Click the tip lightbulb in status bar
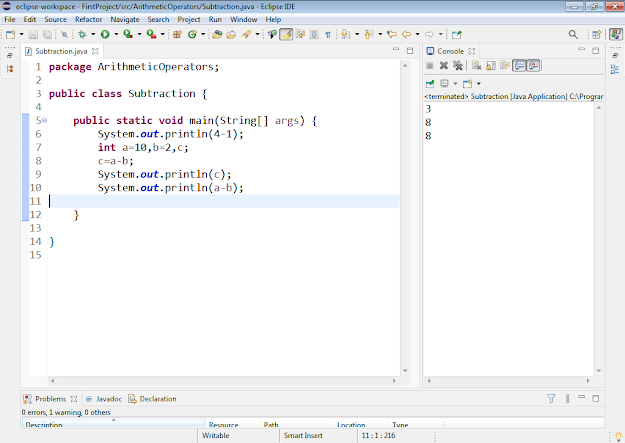Image resolution: width=625 pixels, height=443 pixels. 618,437
